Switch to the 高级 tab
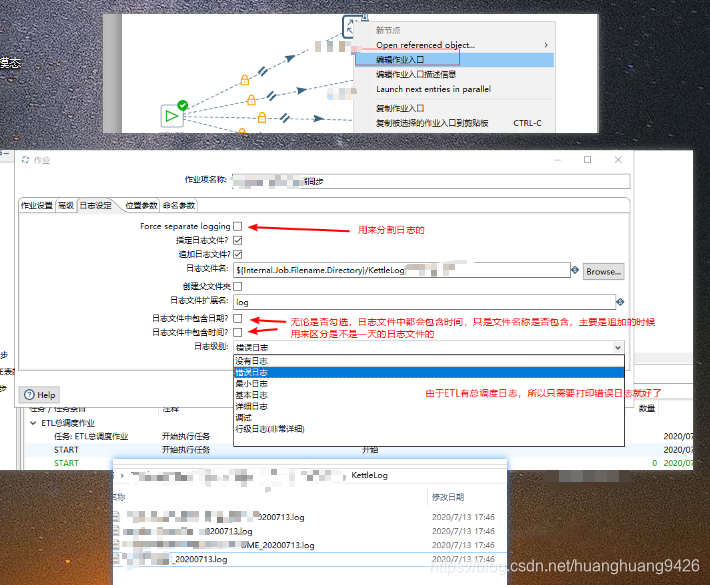The image size is (710, 585). (66, 206)
